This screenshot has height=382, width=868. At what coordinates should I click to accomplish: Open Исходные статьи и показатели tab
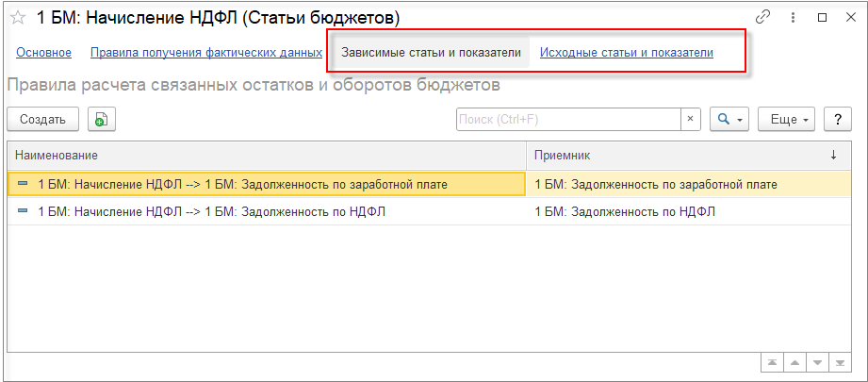click(626, 53)
